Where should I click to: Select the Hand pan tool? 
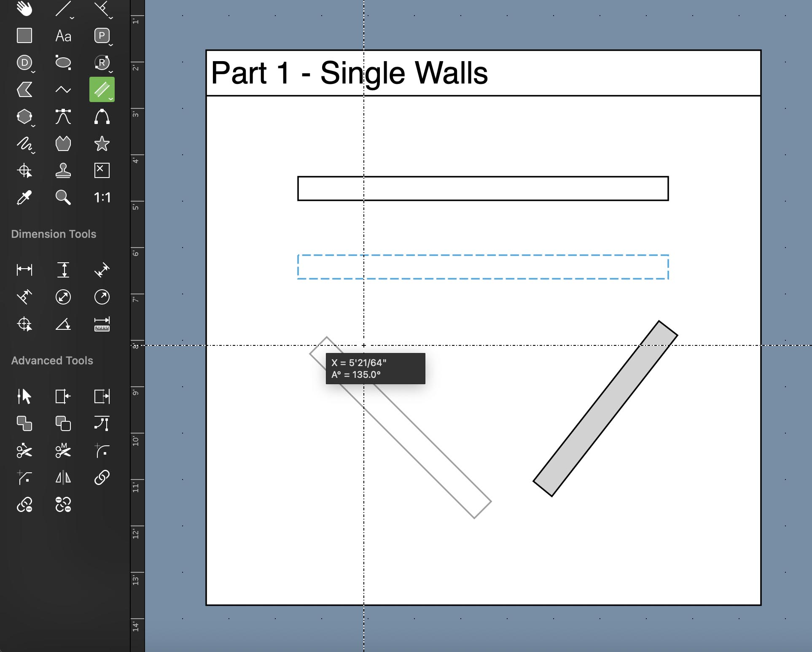(24, 8)
